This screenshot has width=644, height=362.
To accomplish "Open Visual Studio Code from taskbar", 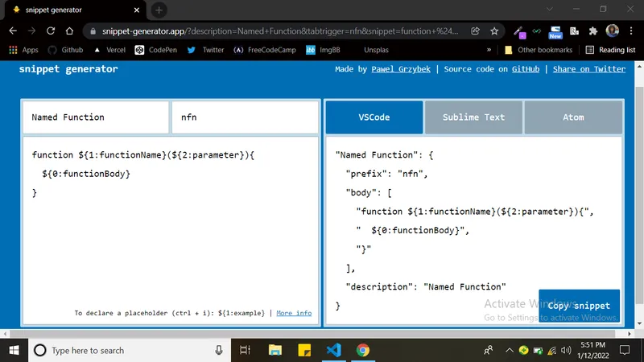I will pos(334,351).
